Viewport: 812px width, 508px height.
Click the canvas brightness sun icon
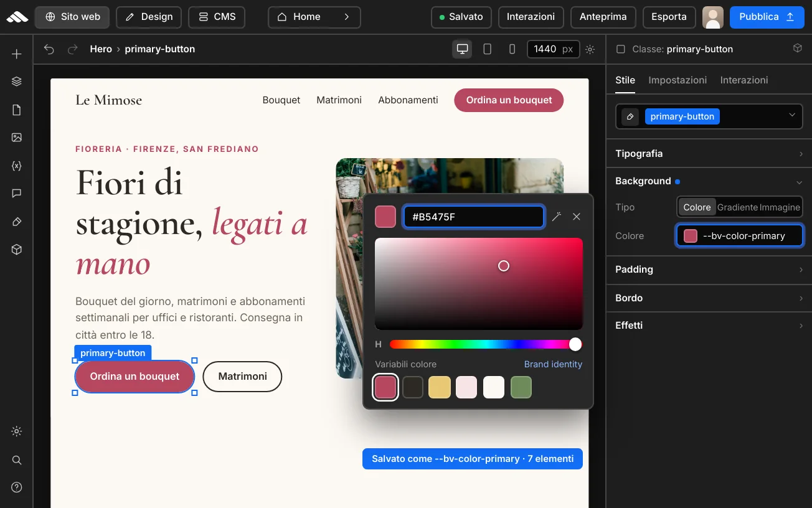[x=590, y=49]
